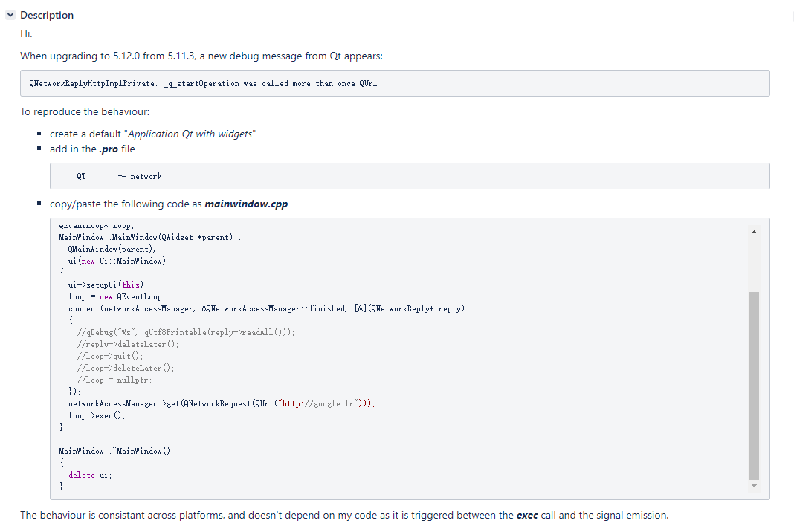
Task: Click the Description heading label
Action: [46, 15]
